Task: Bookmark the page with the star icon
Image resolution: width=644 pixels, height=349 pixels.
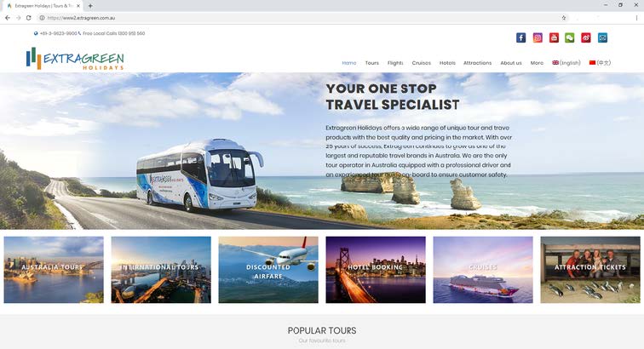Action: coord(564,18)
